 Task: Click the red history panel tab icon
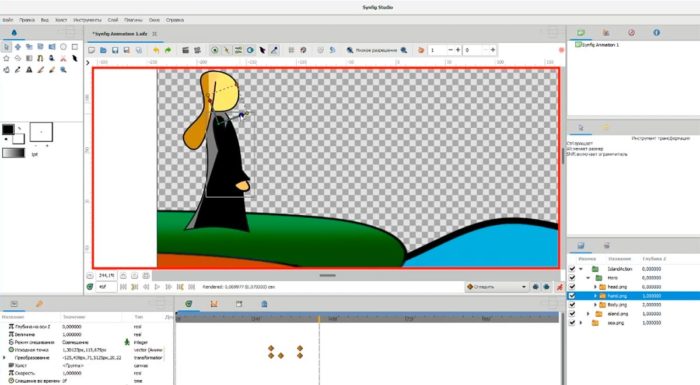631,33
